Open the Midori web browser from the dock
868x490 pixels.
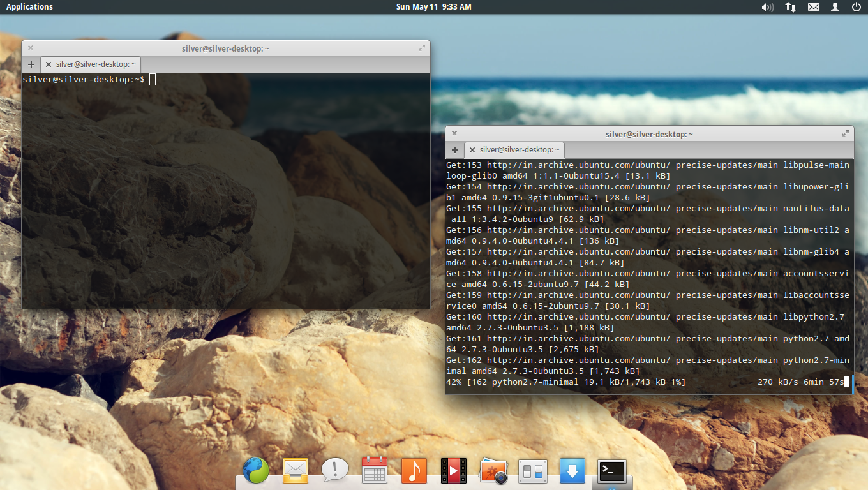click(x=256, y=471)
